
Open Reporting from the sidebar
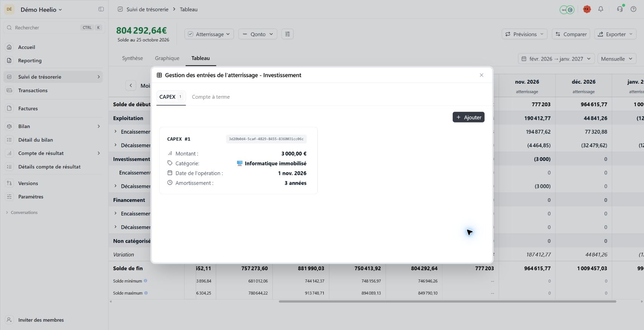tap(53, 60)
